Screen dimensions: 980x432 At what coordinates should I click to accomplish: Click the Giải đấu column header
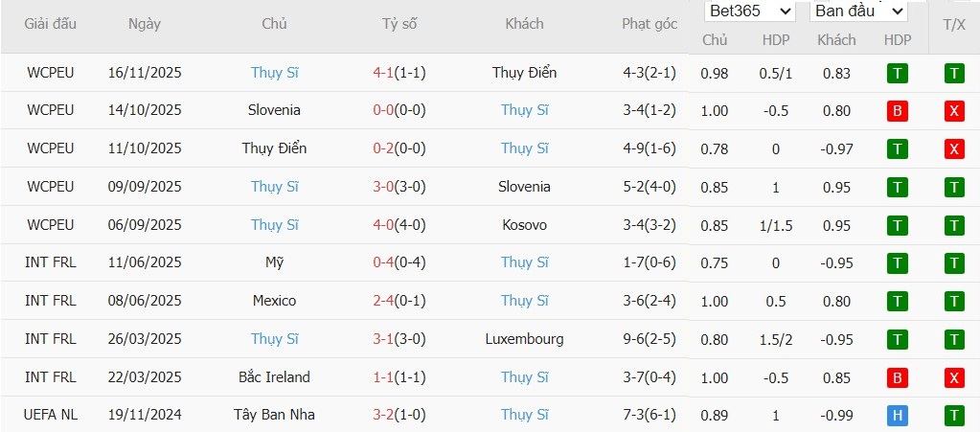pos(51,24)
